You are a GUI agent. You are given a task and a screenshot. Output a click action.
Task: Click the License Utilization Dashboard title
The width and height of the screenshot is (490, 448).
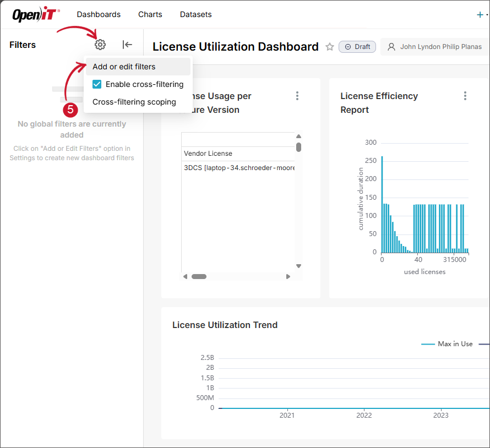click(236, 47)
